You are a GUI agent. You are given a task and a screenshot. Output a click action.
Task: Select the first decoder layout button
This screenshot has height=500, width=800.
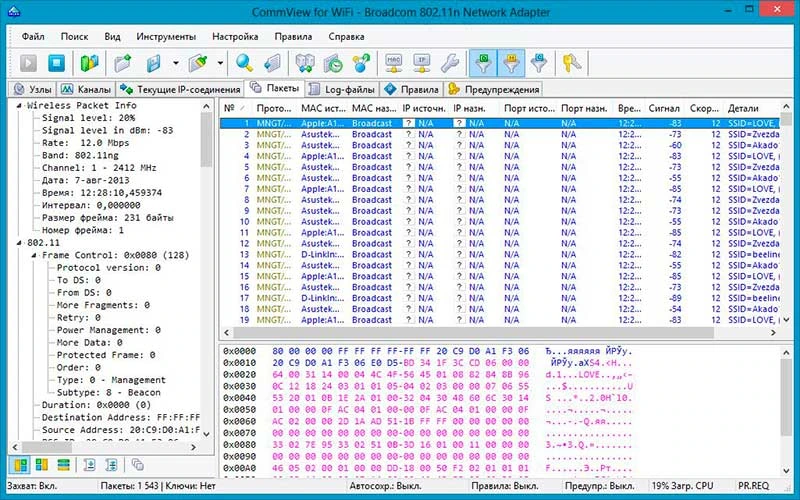(x=20, y=465)
